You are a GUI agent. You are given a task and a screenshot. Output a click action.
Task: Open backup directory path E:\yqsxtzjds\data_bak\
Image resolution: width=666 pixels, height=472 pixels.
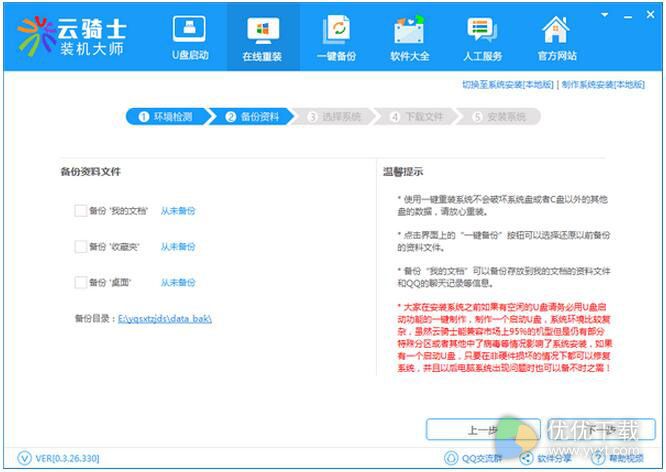tap(165, 319)
